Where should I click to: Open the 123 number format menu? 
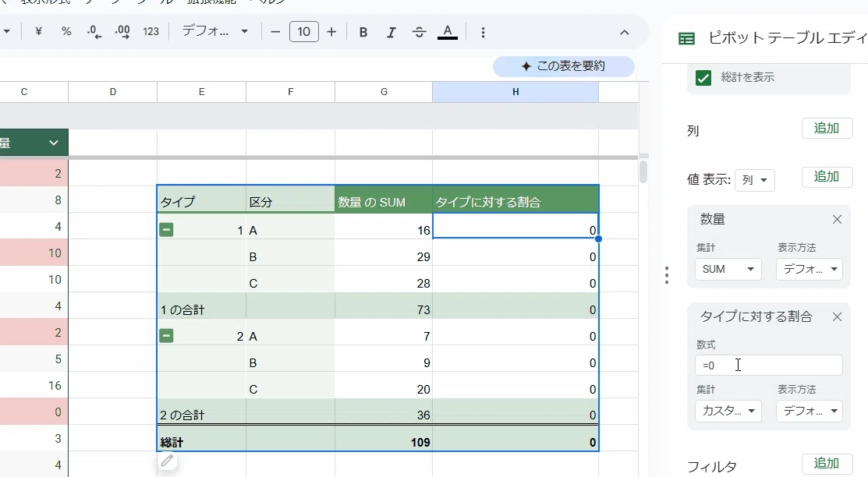point(151,32)
